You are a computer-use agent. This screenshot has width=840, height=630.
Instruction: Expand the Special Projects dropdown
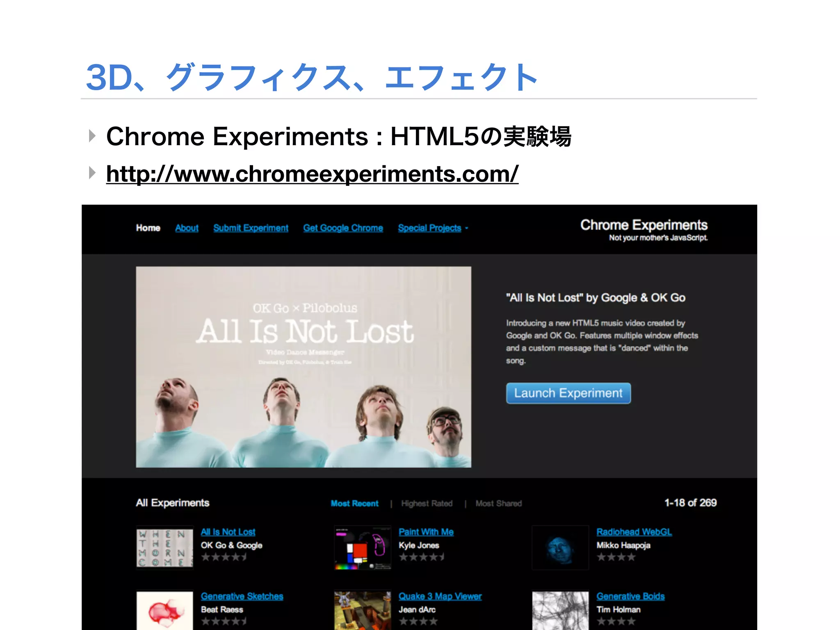click(433, 228)
